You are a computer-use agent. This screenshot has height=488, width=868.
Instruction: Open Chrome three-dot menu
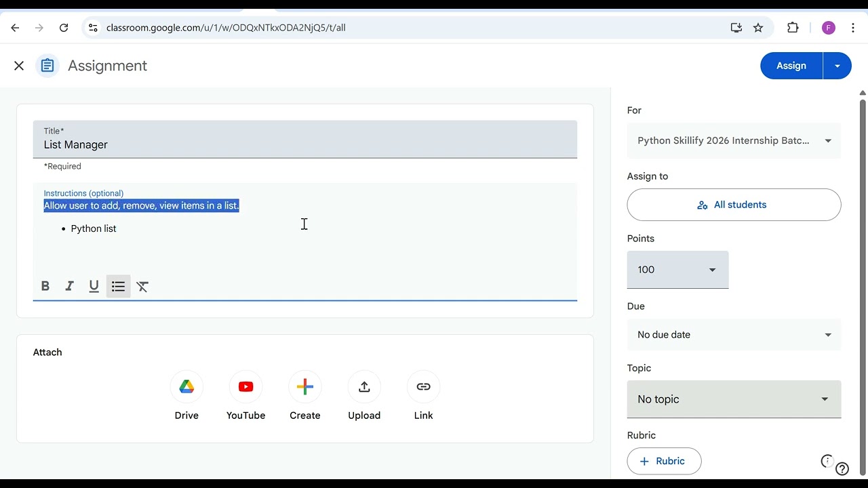(853, 28)
